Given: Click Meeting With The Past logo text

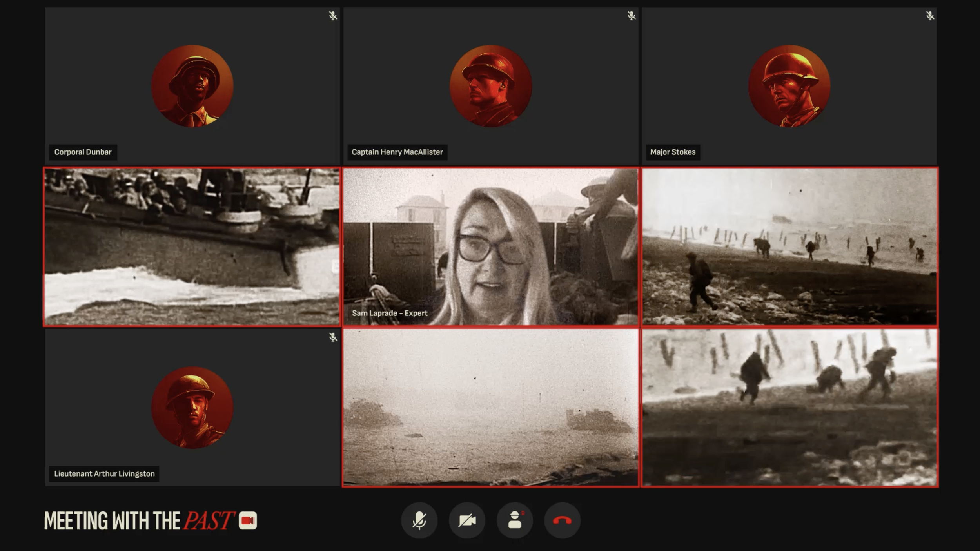Looking at the screenshot, I should pyautogui.click(x=139, y=520).
